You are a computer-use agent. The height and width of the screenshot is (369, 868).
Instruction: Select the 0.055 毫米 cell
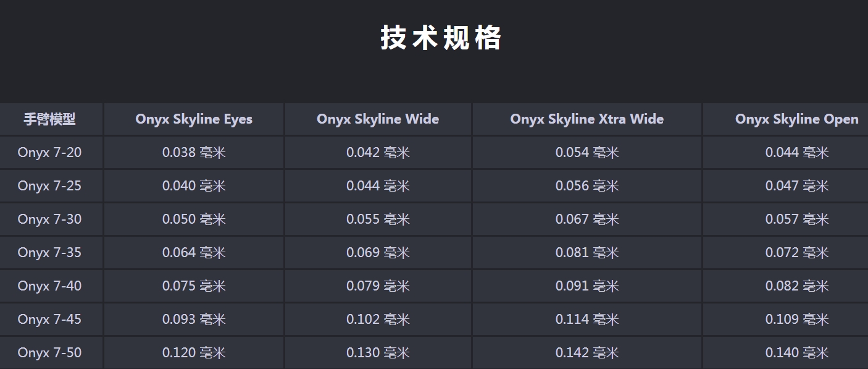(378, 219)
